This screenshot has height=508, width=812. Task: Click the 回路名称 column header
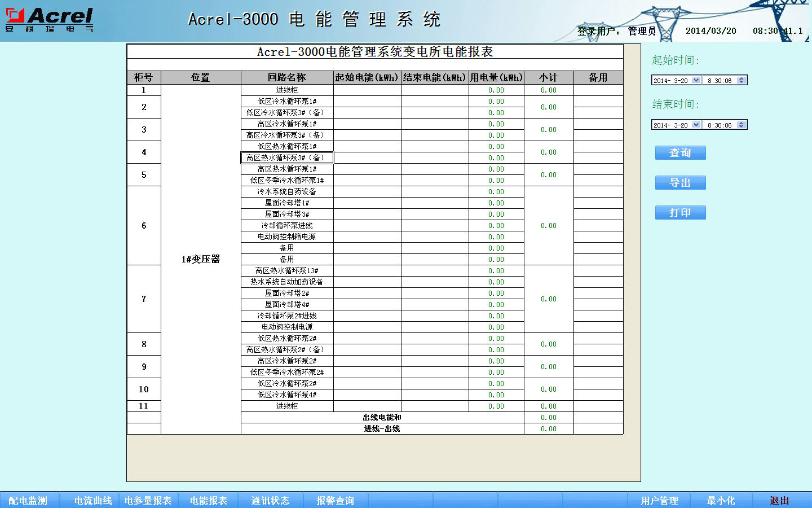[x=287, y=77]
